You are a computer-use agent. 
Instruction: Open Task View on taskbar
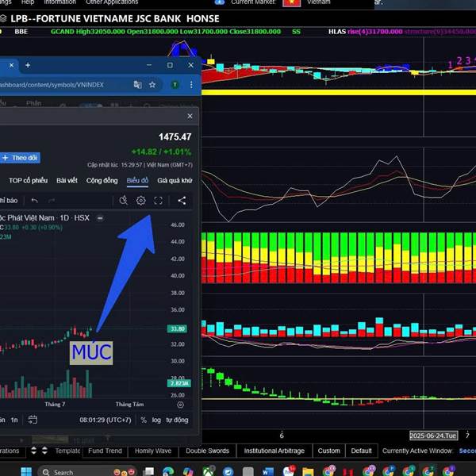tap(148, 471)
